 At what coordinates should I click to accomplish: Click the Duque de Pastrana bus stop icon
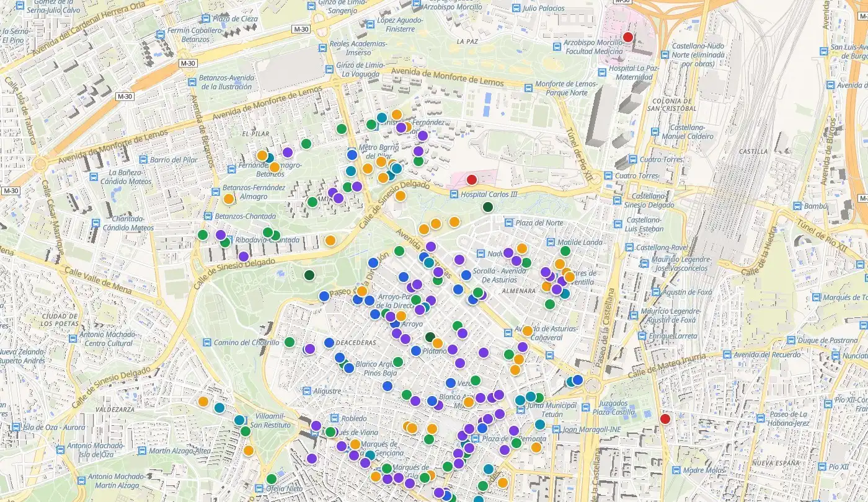[x=790, y=340]
